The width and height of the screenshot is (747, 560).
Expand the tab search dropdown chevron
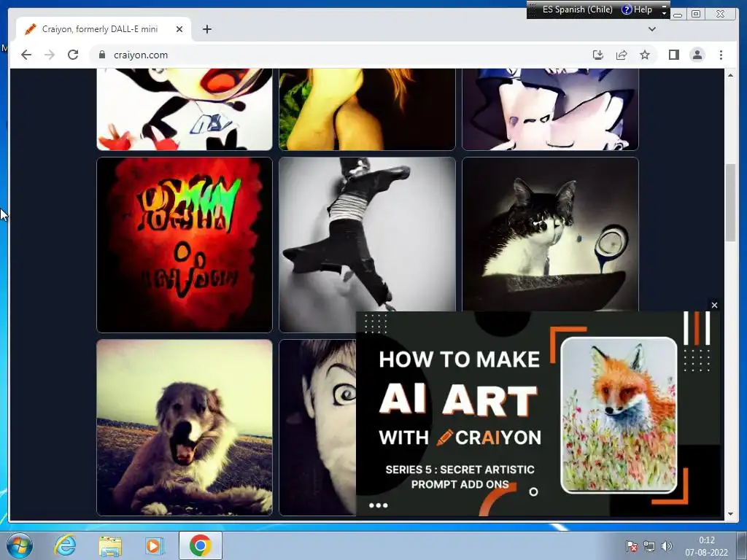click(x=652, y=29)
